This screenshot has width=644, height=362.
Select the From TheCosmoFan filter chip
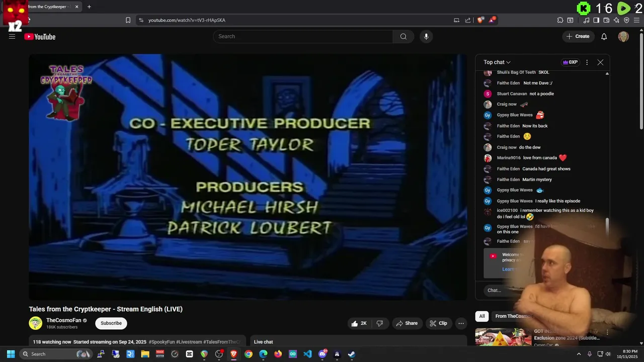point(514,316)
